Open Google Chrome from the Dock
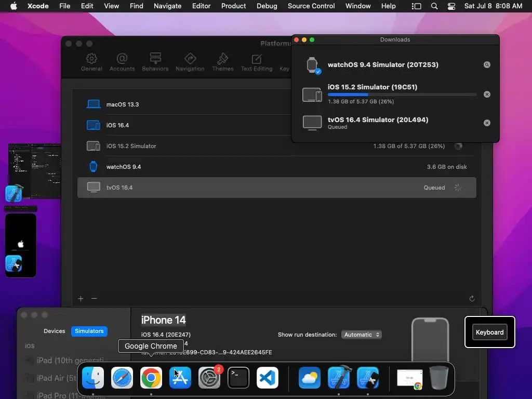This screenshot has width=532, height=399. coord(151,378)
